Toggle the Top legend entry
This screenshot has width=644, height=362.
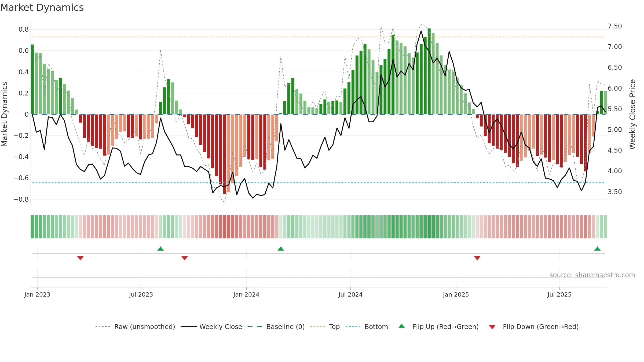click(x=325, y=327)
